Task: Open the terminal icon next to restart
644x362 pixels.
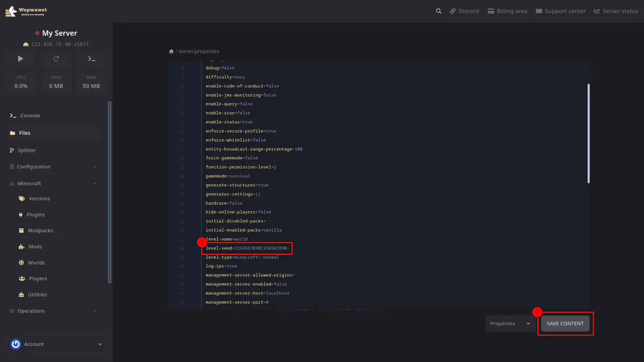Action: coord(91,59)
